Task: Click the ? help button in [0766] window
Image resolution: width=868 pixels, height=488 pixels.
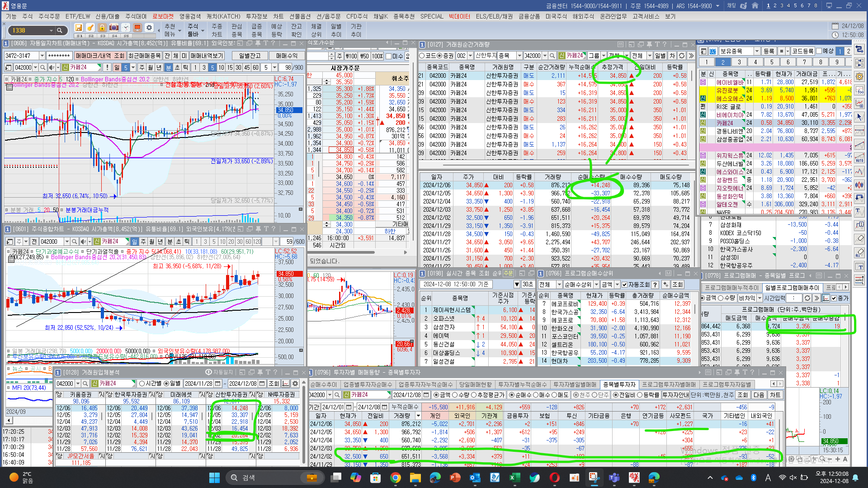Action: pos(655,284)
